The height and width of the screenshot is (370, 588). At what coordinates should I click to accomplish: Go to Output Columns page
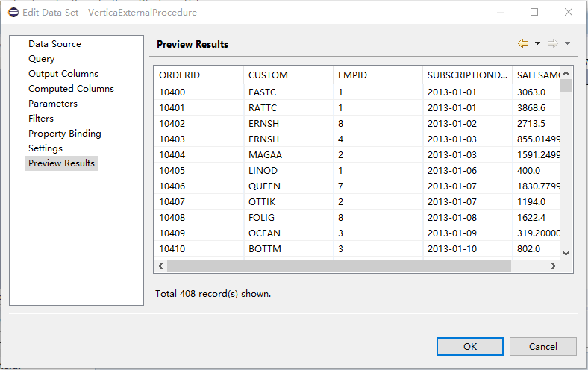[63, 74]
